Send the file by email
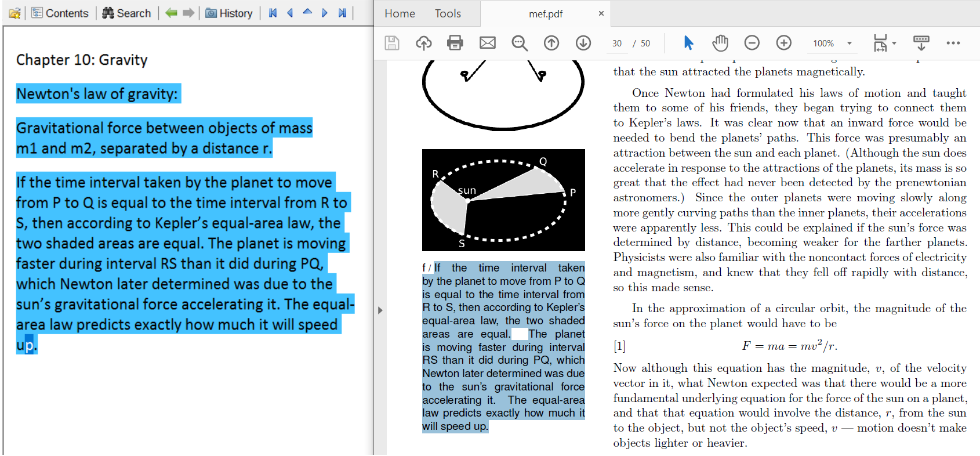Screen dimensions: 980x456 [488, 43]
